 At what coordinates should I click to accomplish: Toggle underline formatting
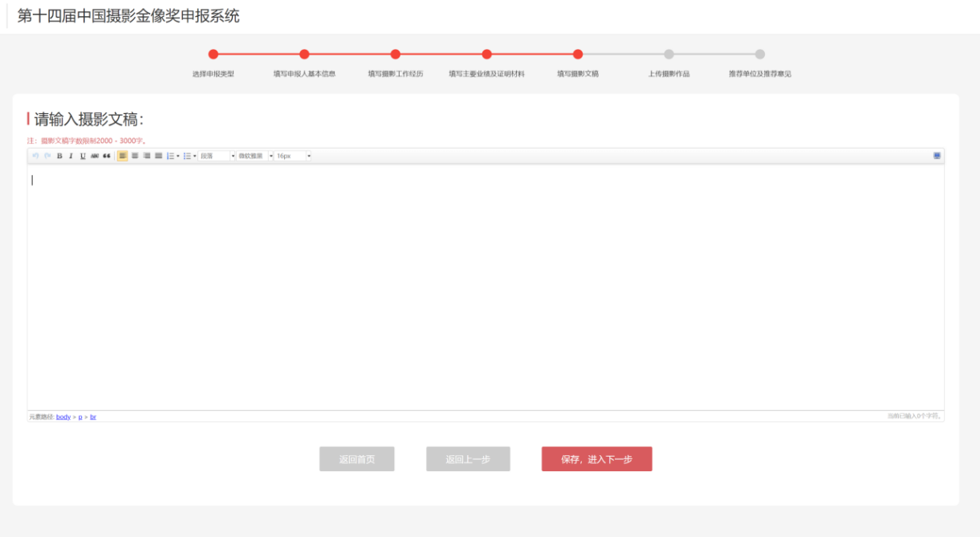pos(83,156)
